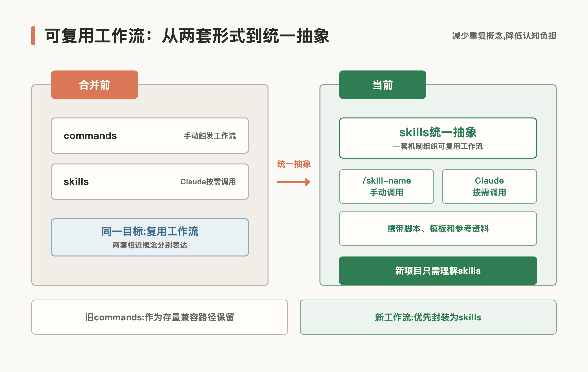Click the subtitle 减少重复概念,降低认知负担
The image size is (588, 372).
tap(504, 36)
